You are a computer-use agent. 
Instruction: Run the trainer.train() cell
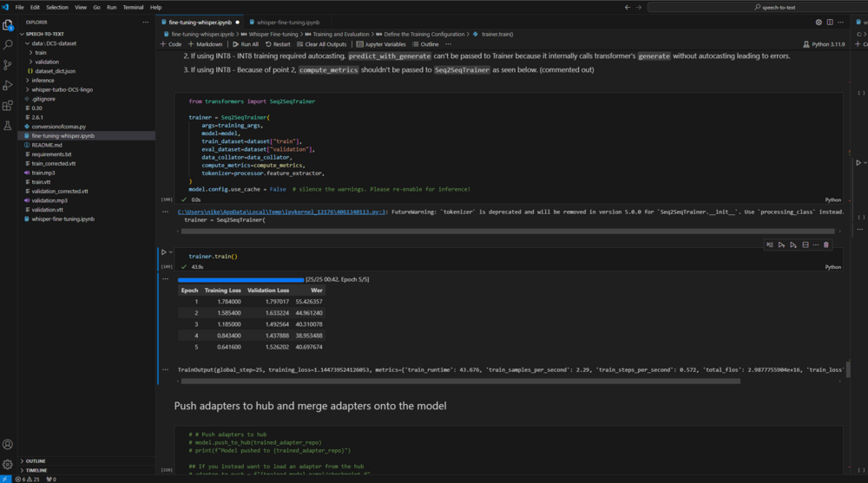point(163,252)
